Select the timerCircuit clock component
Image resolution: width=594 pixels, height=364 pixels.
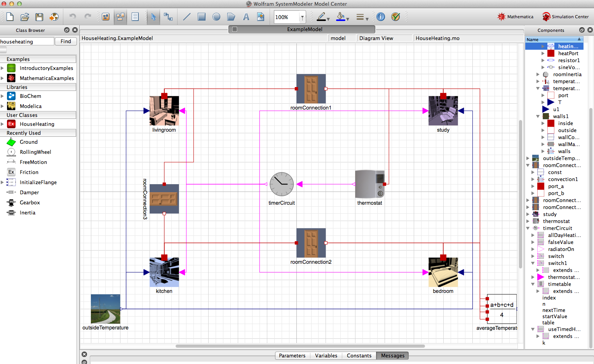[x=282, y=184]
